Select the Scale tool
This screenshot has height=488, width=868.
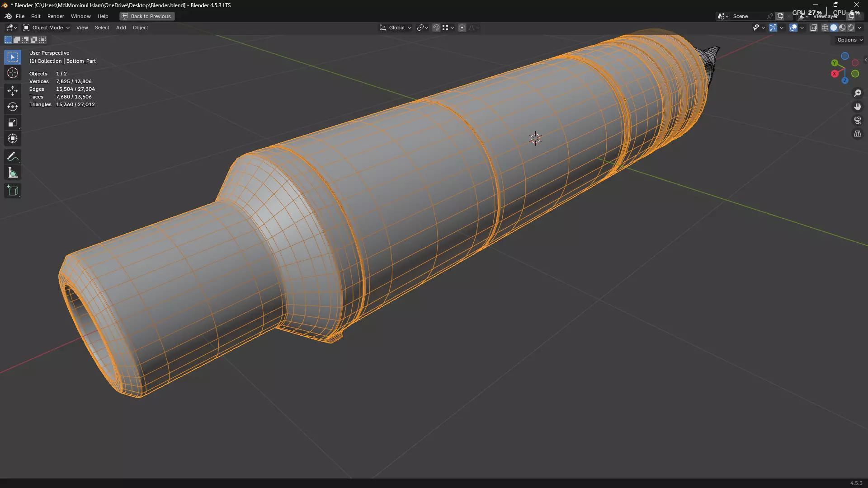pos(13,123)
